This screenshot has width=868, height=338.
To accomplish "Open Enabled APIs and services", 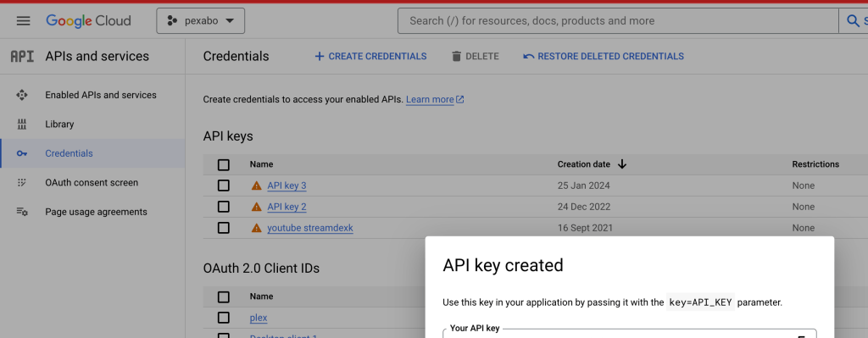I will coord(101,95).
